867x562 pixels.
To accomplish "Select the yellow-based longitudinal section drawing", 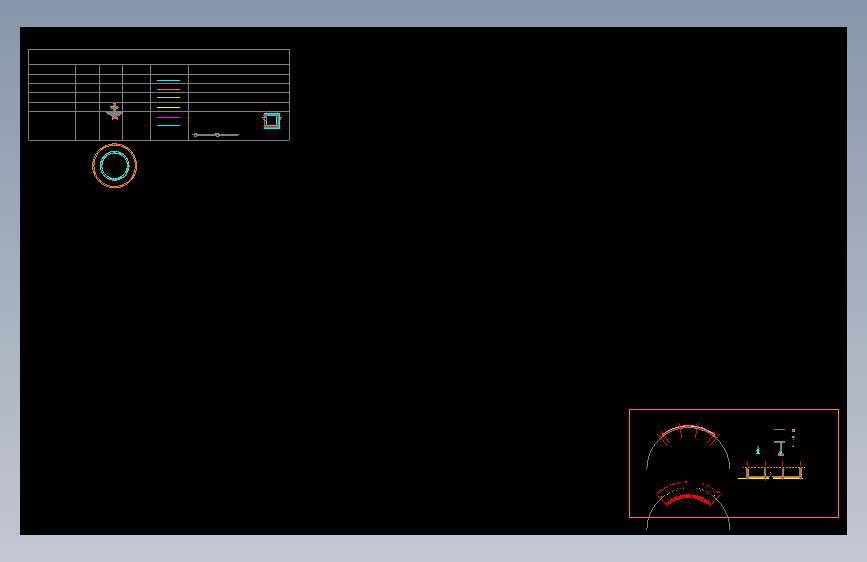I will coord(771,472).
